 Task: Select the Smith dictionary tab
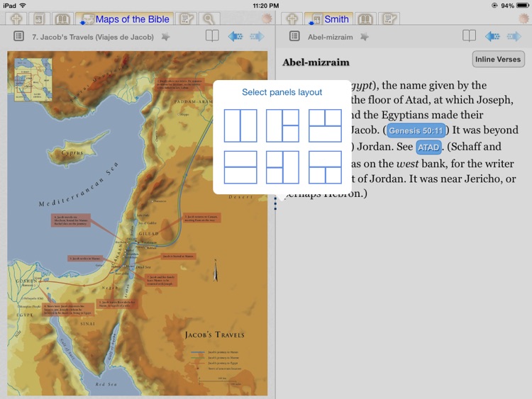[328, 19]
